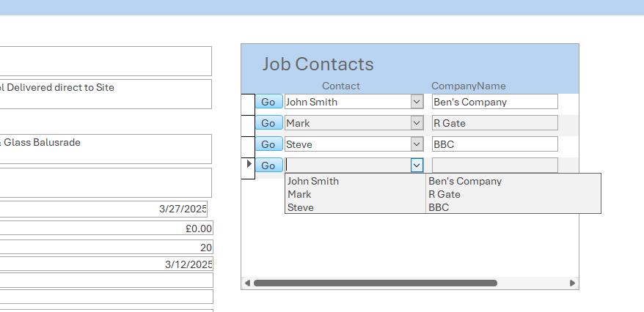Expand the Mark contact combo box arrow
644x312 pixels.
pyautogui.click(x=417, y=123)
